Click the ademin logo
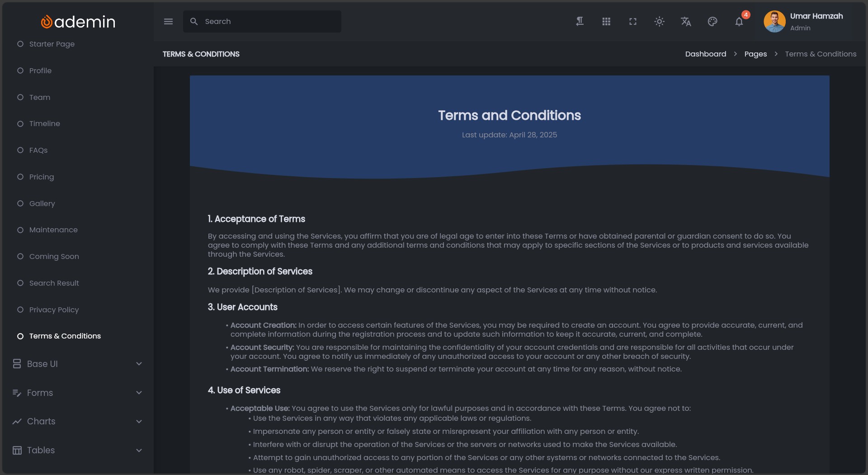 [x=78, y=21]
